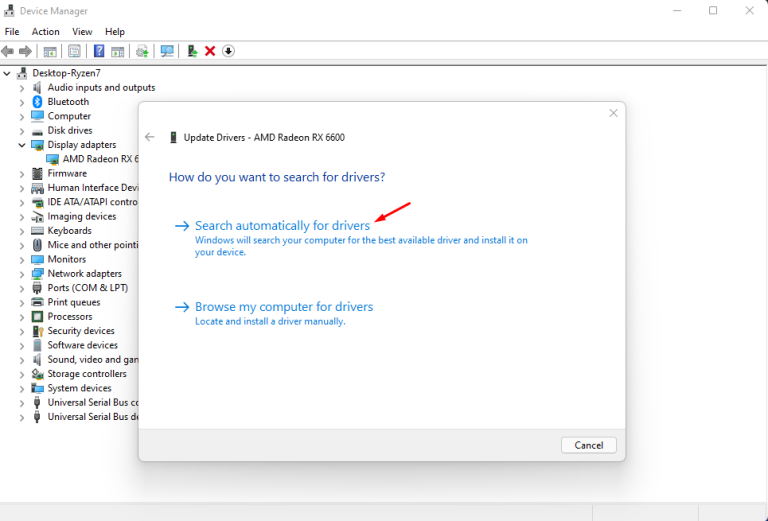Select the Processors category icon
768x521 pixels.
click(37, 317)
